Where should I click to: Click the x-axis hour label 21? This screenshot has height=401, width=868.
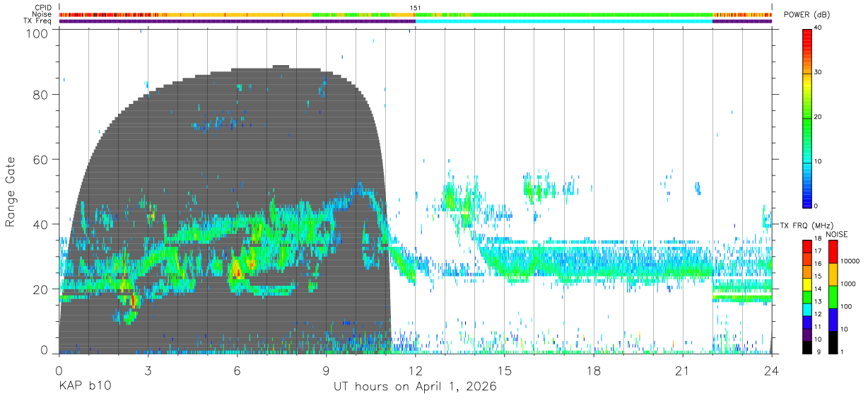click(683, 371)
